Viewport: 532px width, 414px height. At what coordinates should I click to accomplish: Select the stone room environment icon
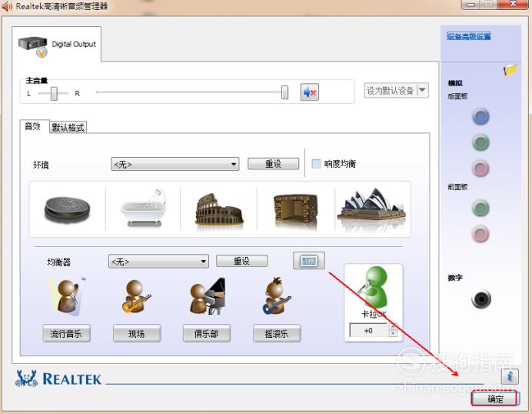click(295, 209)
